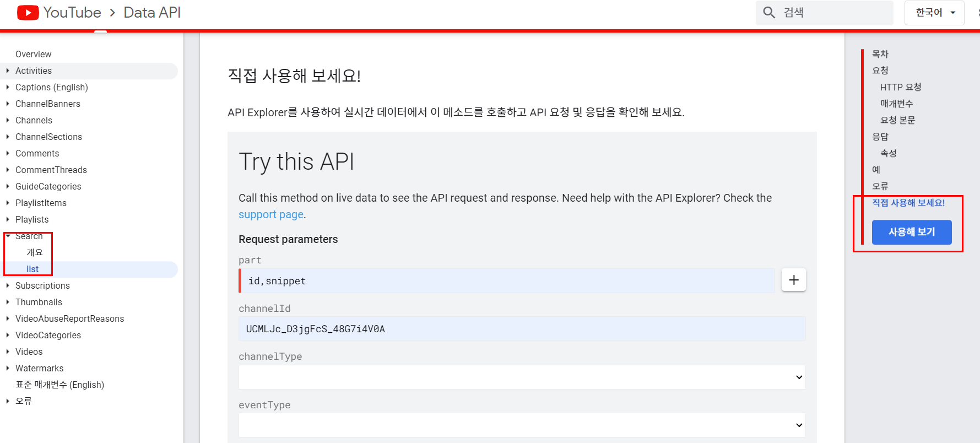Click the support page link

(271, 214)
